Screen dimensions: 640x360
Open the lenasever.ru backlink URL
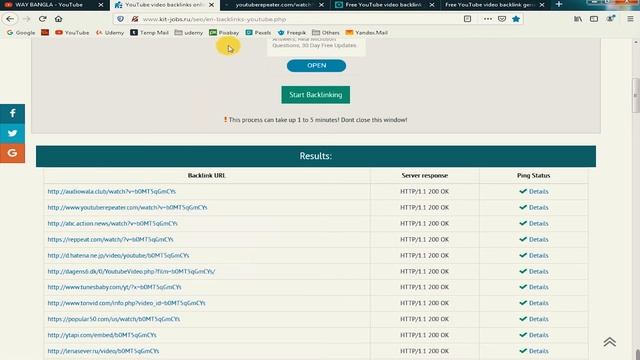tap(103, 351)
